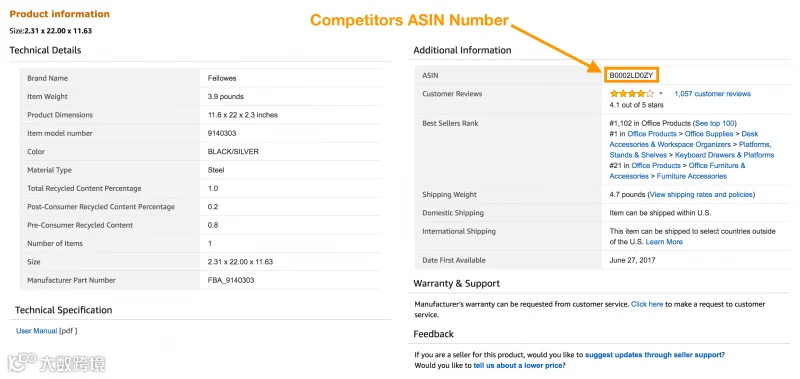Click suggest updates through seller support
This screenshot has width=800, height=379.
coord(654,355)
